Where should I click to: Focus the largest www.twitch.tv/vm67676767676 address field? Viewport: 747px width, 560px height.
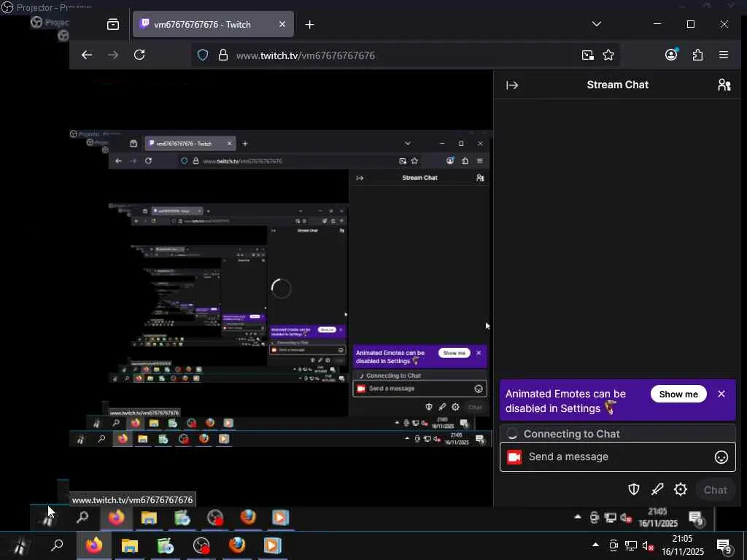pyautogui.click(x=306, y=55)
